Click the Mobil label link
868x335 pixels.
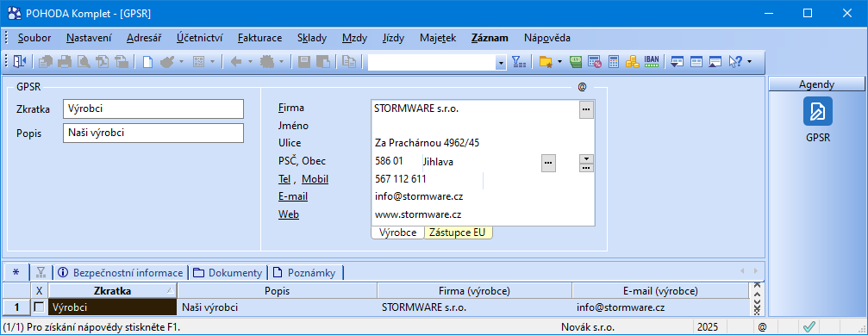315,178
